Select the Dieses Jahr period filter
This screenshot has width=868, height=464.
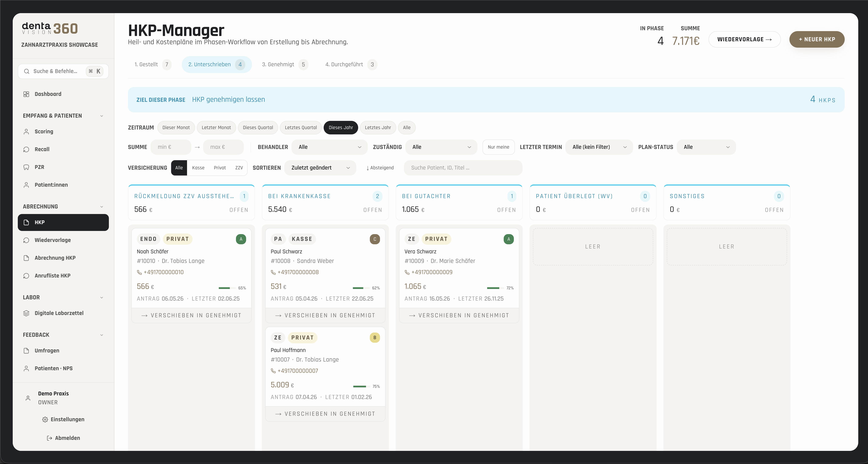pos(341,128)
